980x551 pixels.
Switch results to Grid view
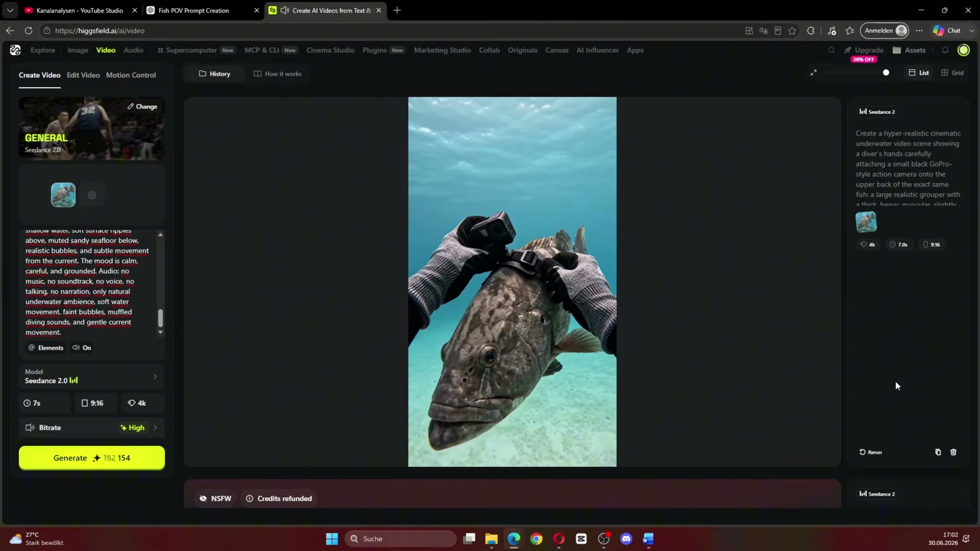pyautogui.click(x=952, y=72)
